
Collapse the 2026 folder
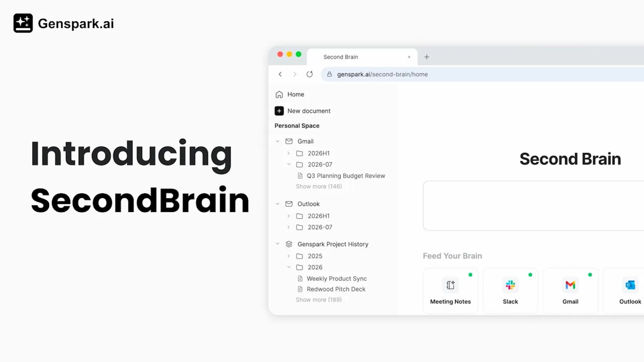tap(289, 267)
